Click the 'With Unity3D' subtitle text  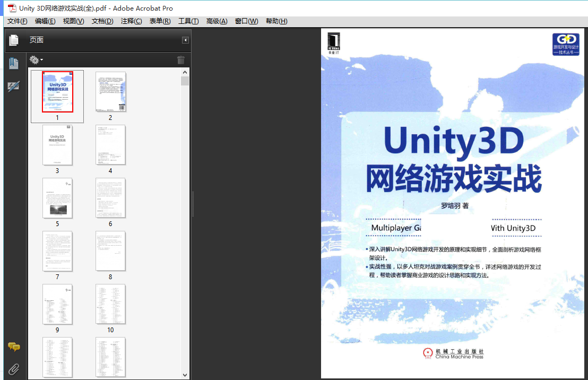(513, 228)
